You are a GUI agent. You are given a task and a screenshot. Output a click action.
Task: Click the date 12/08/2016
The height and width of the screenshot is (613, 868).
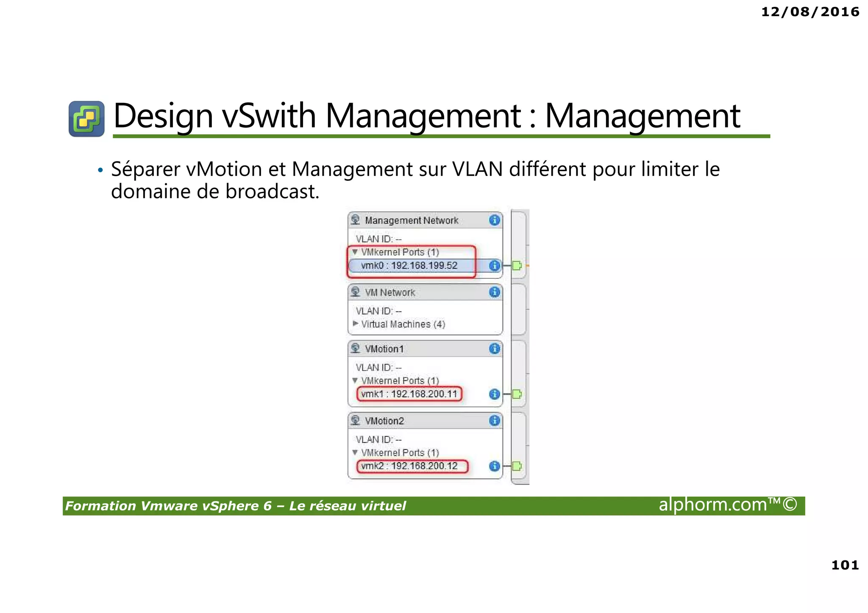click(810, 12)
